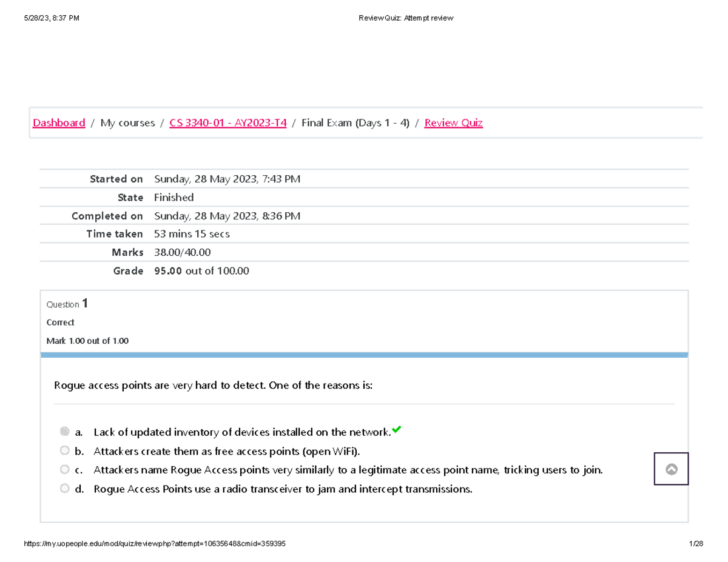Click the Grade value 95.00 out of 100.00
Viewport: 728px width, 562px height.
(x=201, y=270)
